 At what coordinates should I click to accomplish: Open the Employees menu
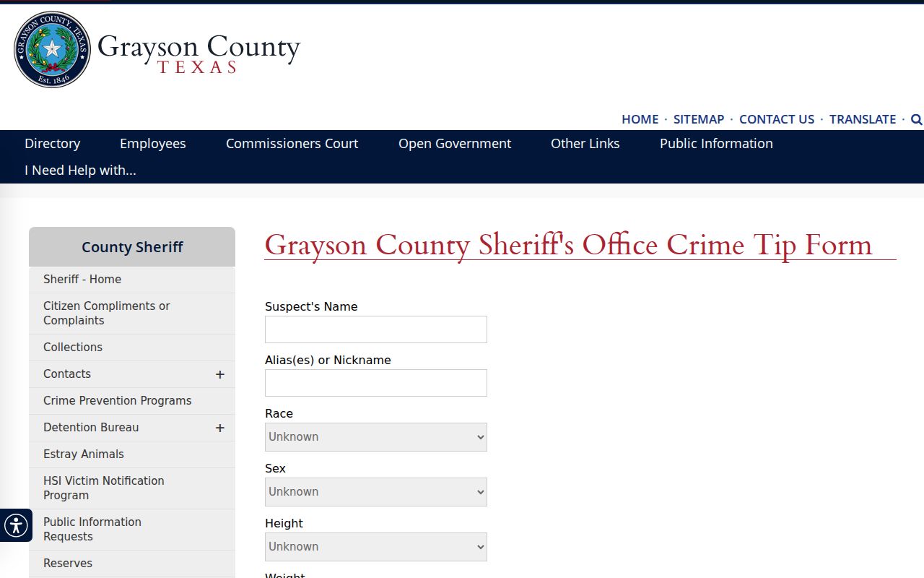click(153, 144)
